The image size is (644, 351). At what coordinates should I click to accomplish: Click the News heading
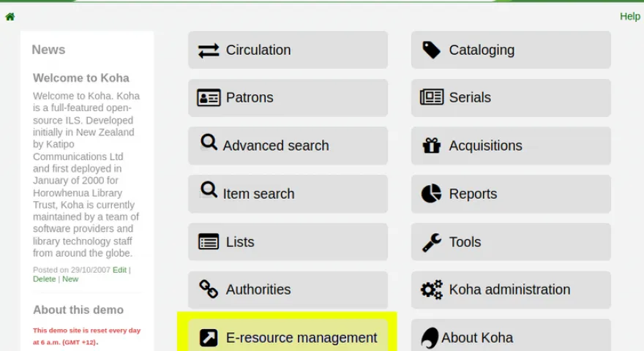48,50
